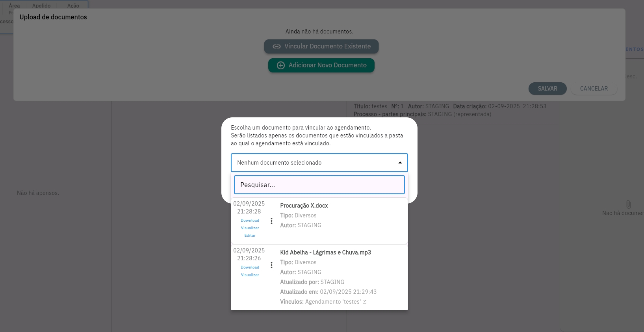This screenshot has height=332, width=644.
Task: Open three-dot menu for Procuração X.docx
Action: pyautogui.click(x=271, y=221)
